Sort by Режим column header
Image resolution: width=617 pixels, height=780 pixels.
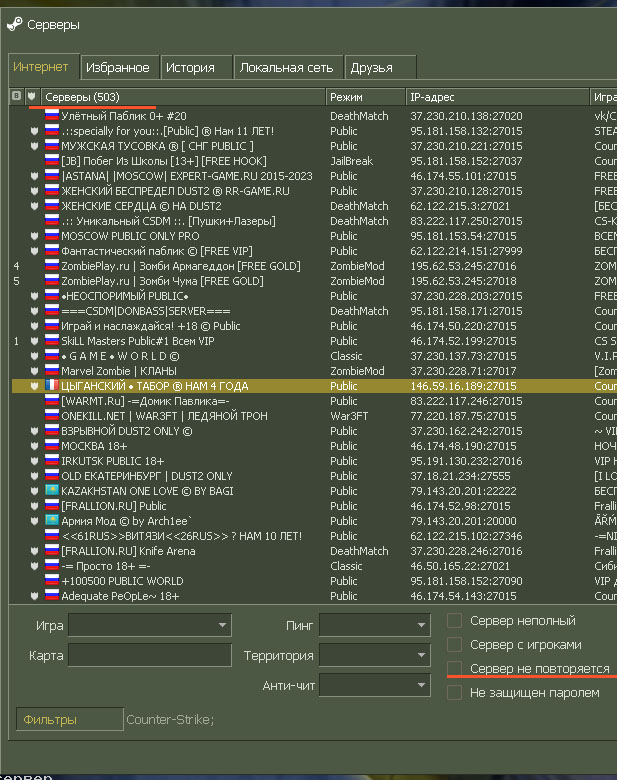coord(366,97)
